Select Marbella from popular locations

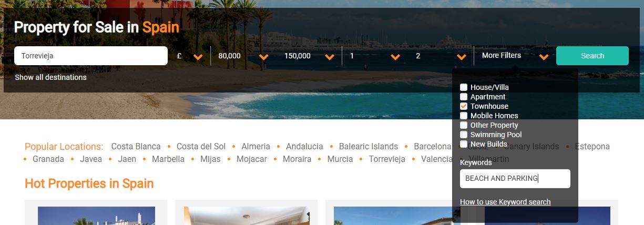168,159
